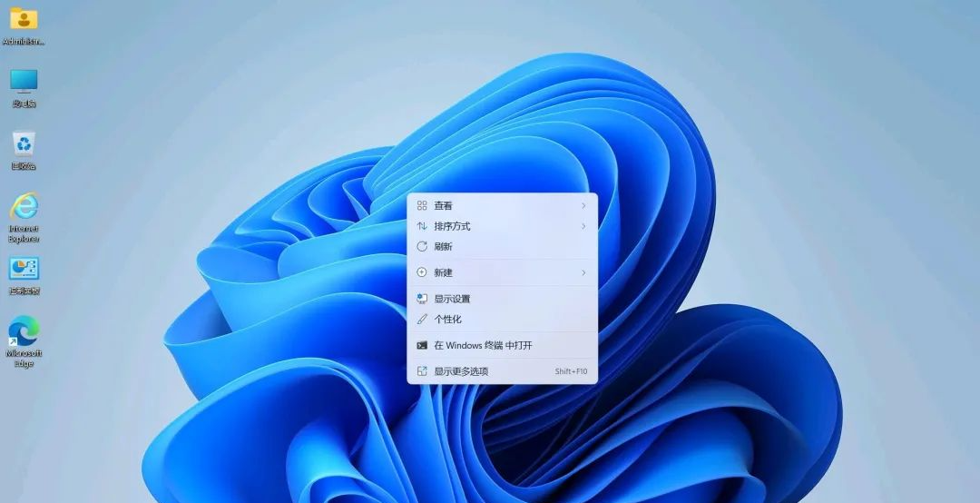Screen dimensions: 980x503
Task: Click the expand icon beside 显示更多选项
Action: click(x=422, y=371)
